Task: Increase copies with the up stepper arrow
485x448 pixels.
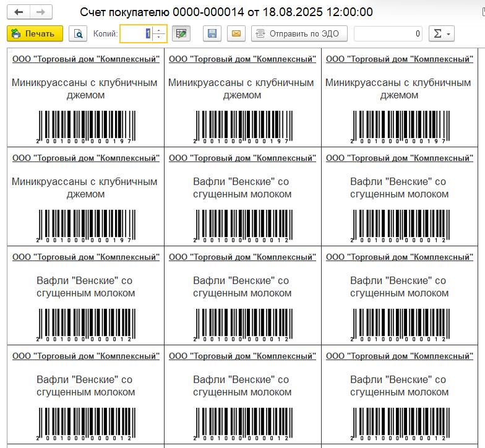Action: tap(158, 30)
